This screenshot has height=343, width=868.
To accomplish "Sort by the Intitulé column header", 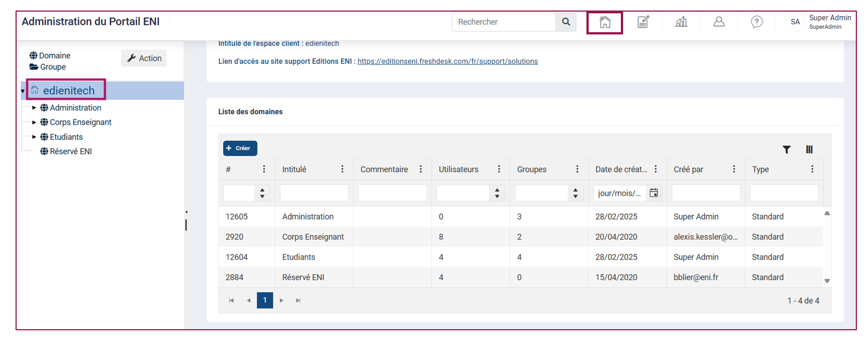I will coord(294,169).
